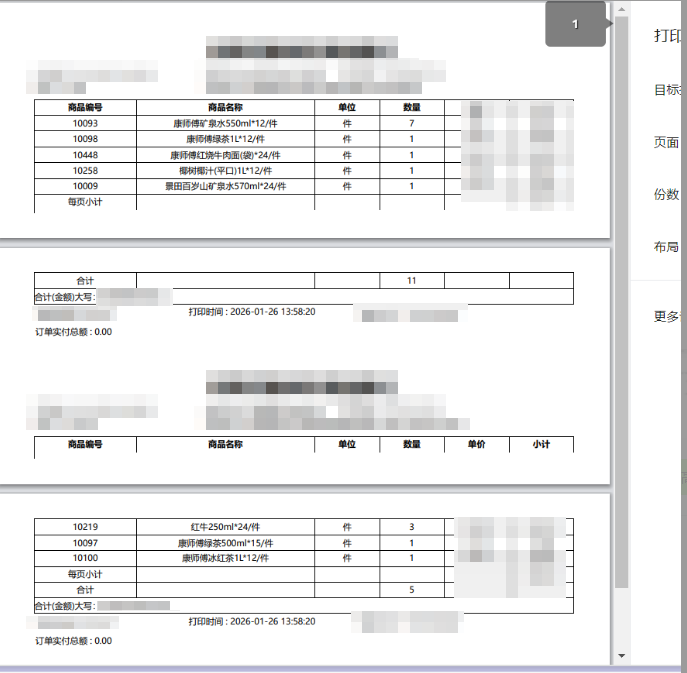The width and height of the screenshot is (687, 673).
Task: Click product code 10097 cell
Action: tap(85, 543)
